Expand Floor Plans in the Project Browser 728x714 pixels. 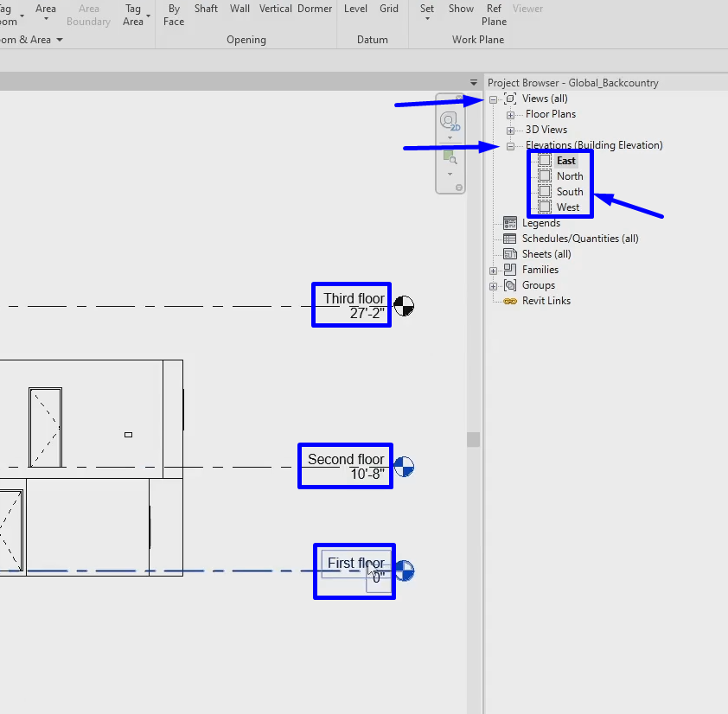coord(510,114)
